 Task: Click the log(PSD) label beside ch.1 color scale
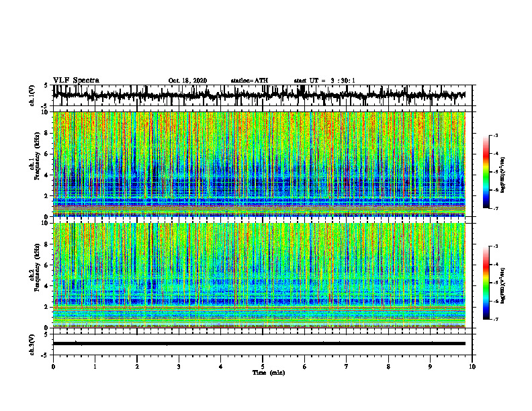504,175
